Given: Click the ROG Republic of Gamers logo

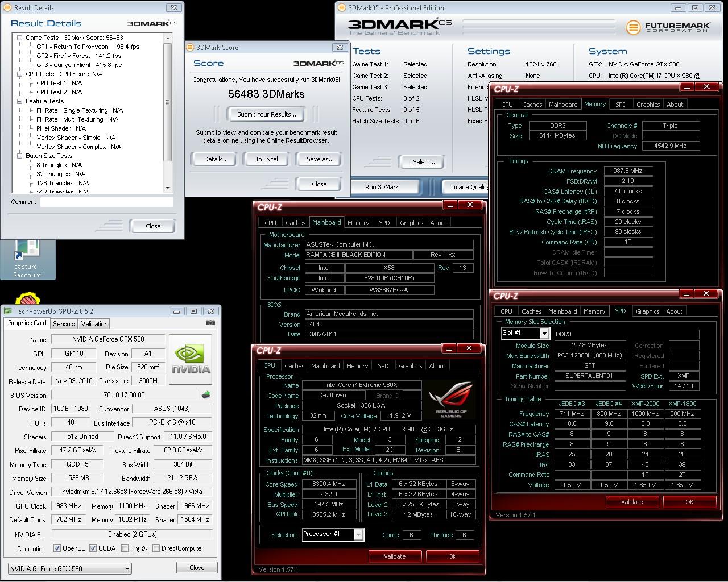Looking at the screenshot, I should pos(450,400).
